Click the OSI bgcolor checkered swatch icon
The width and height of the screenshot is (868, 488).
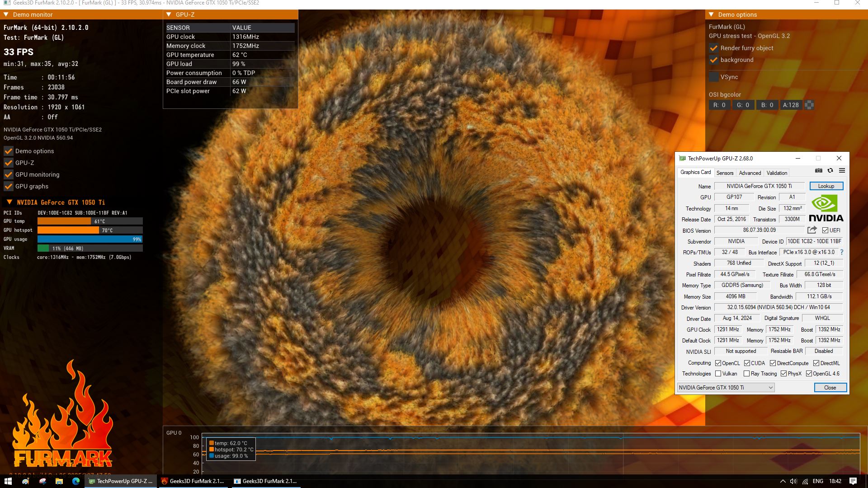(x=809, y=105)
